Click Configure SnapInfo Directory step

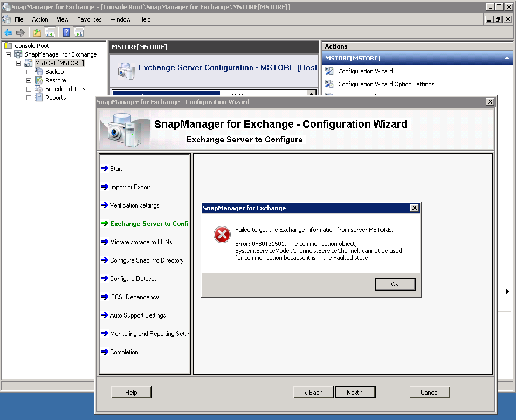pos(147,260)
